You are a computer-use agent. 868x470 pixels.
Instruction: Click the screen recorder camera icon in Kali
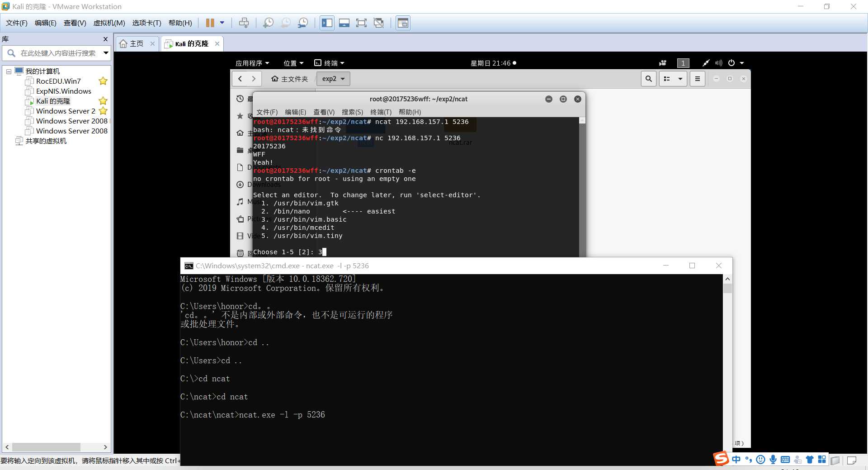coord(663,63)
